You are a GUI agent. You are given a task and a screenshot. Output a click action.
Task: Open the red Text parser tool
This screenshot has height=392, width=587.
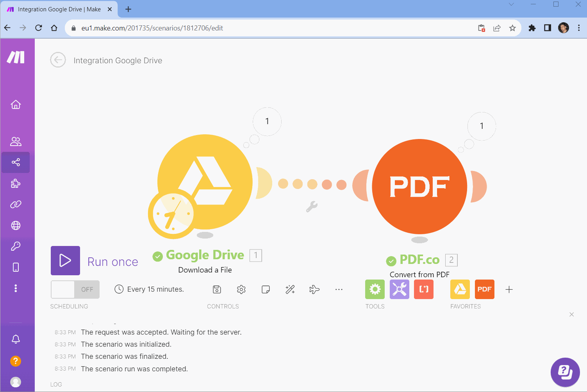click(424, 289)
